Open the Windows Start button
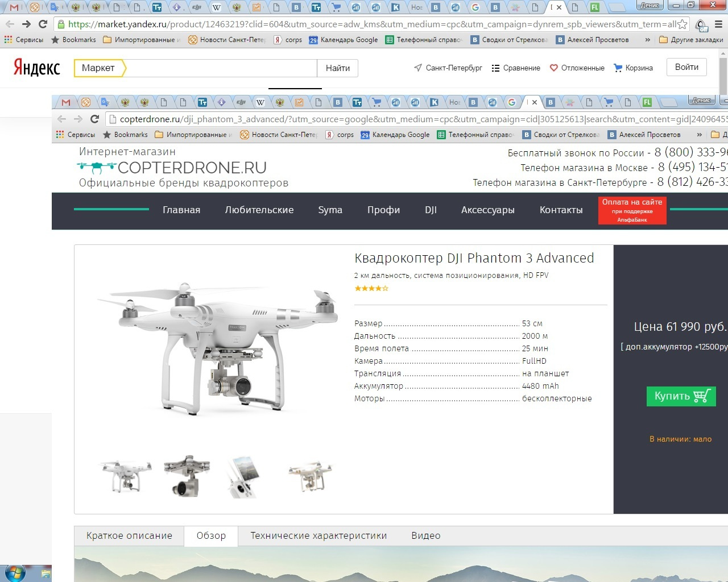The width and height of the screenshot is (728, 582). pos(14,573)
